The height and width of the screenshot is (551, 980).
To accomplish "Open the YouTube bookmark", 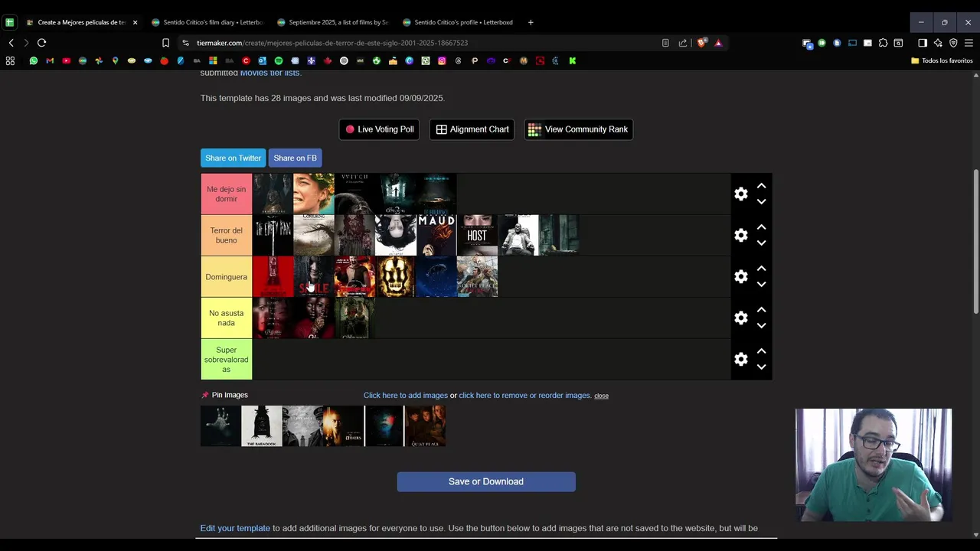I will 67,60.
